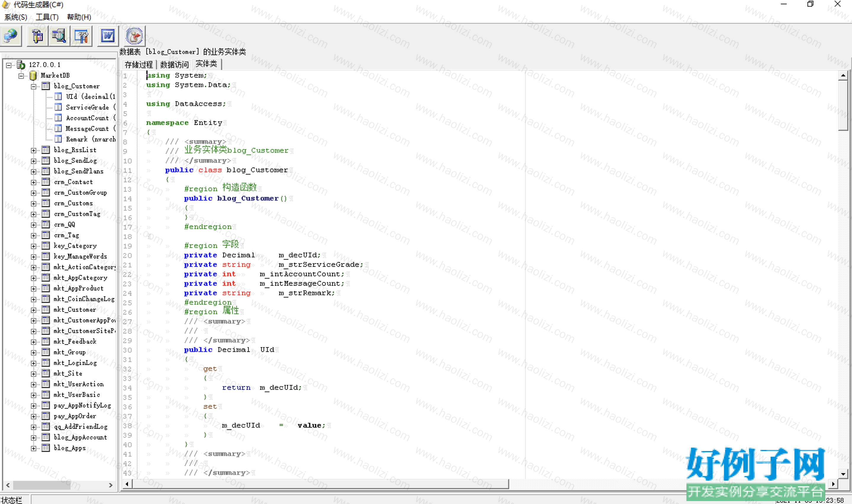Viewport: 852px width, 504px height.
Task: Expand the blog_SendPlans table node
Action: tap(33, 172)
